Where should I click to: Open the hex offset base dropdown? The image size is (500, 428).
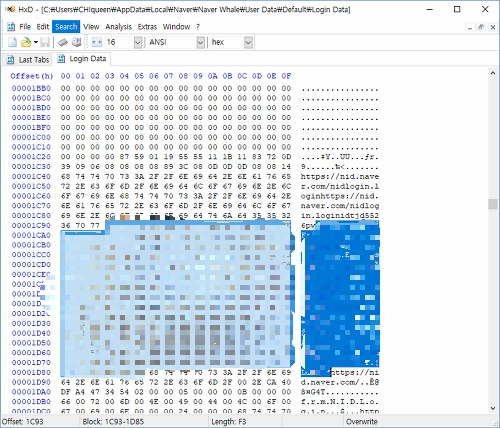(x=248, y=42)
